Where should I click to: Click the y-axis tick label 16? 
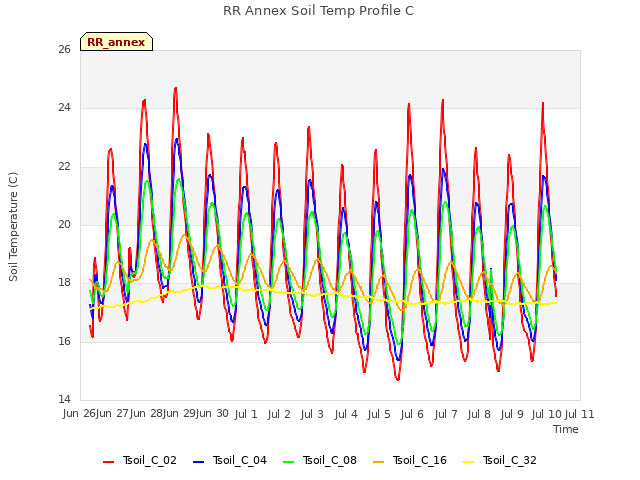tap(64, 341)
